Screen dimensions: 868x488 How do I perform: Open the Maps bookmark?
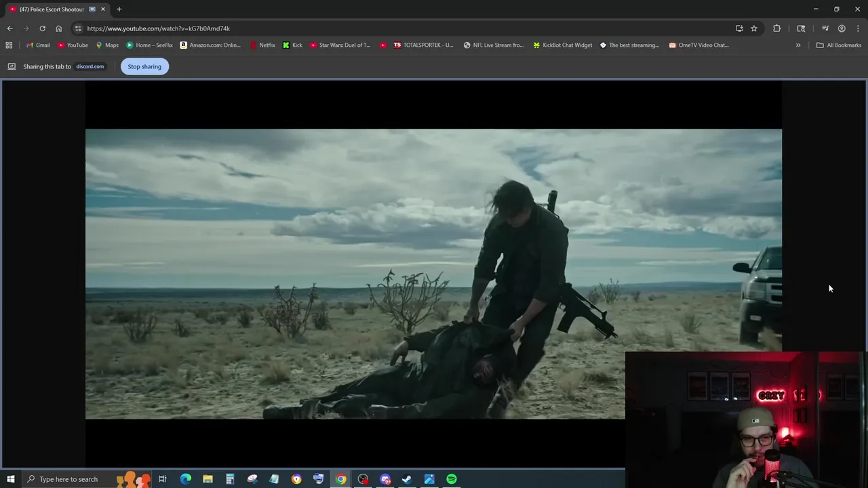pos(107,45)
